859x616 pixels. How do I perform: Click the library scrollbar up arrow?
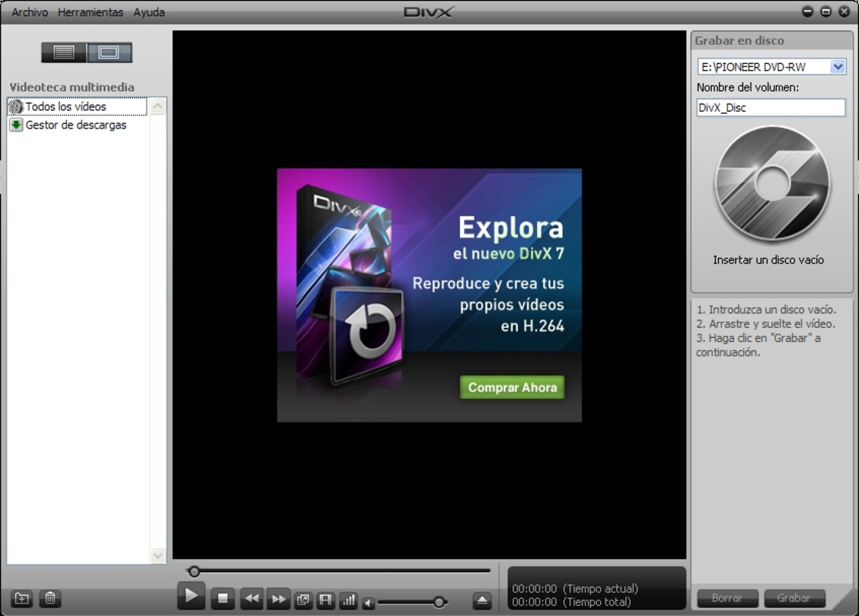(158, 106)
